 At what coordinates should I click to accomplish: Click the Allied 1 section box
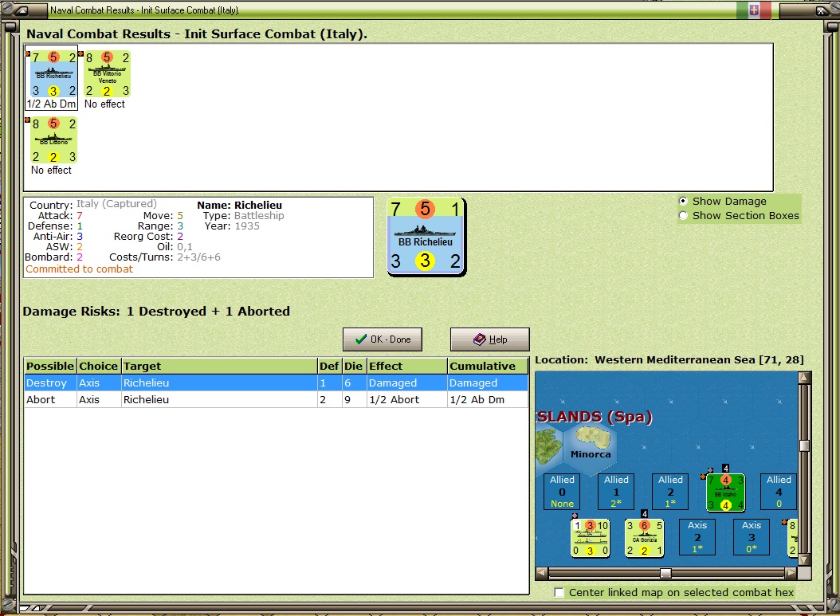point(616,491)
